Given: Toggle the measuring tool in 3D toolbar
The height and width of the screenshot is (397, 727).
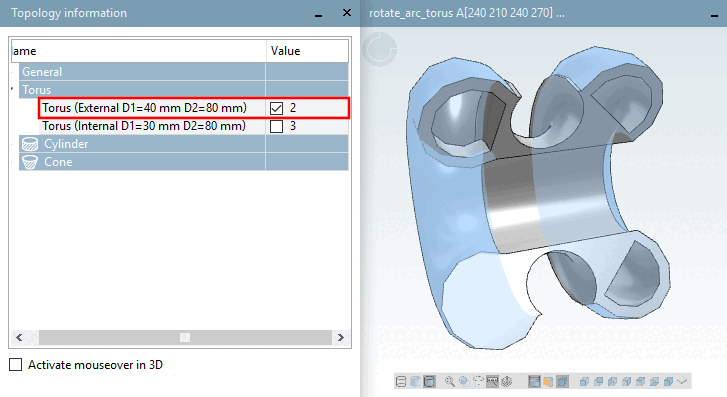Looking at the screenshot, I should (x=492, y=381).
